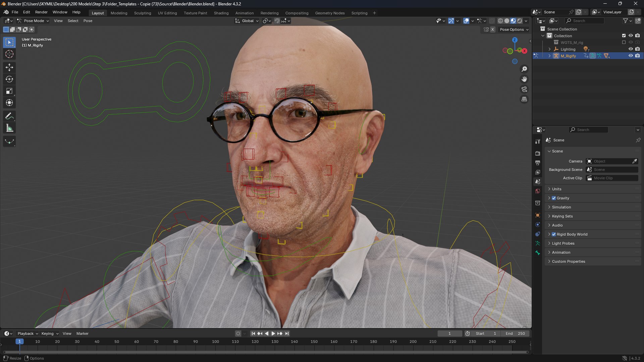Toggle the Gravity checkbox
This screenshot has height=362, width=644.
pos(554,198)
